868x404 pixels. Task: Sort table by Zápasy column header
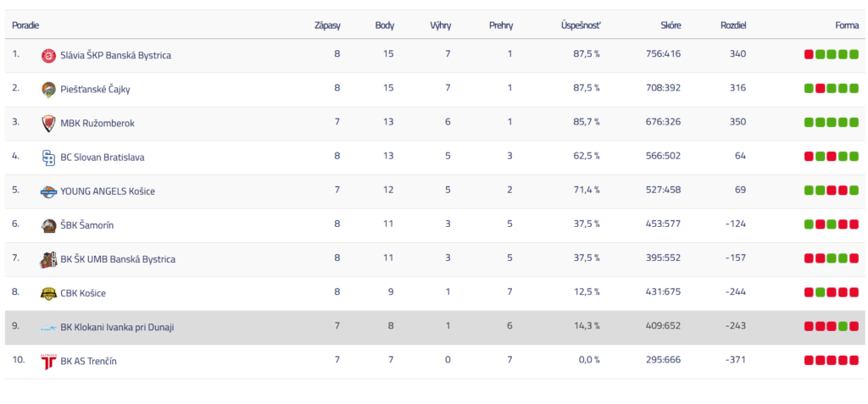point(327,25)
